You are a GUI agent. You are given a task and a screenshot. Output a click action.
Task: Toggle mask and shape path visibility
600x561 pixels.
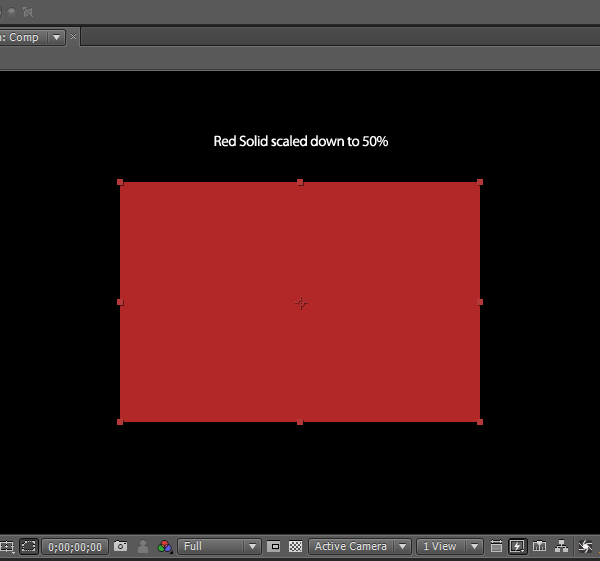(x=28, y=546)
